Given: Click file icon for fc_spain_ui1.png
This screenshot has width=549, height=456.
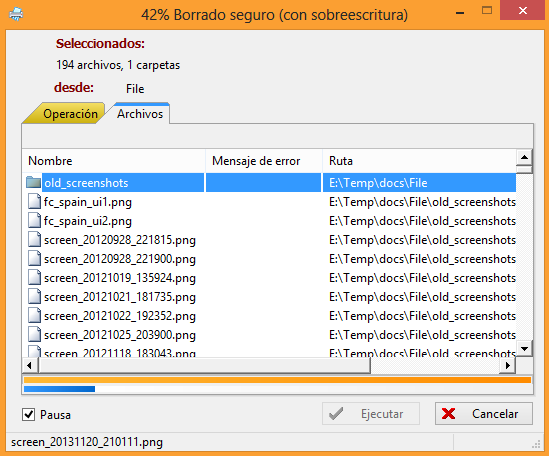Looking at the screenshot, I should 34,202.
